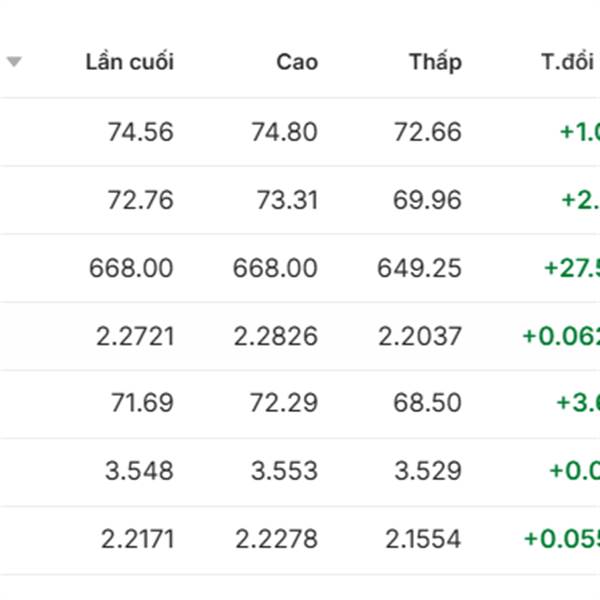Click the low value 2.2037

(x=420, y=336)
